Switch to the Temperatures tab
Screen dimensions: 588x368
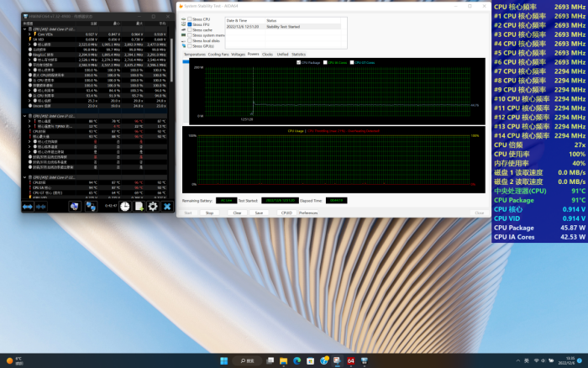[x=194, y=54]
